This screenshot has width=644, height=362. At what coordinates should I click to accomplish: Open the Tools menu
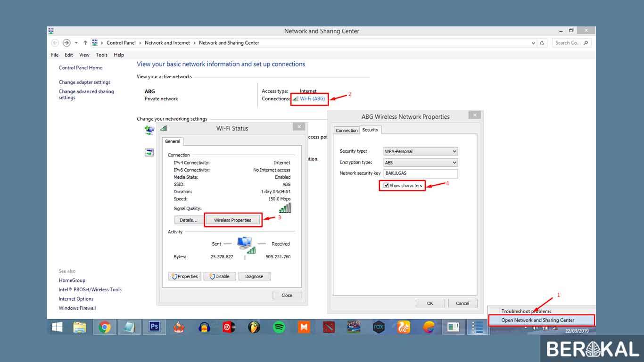(x=101, y=55)
